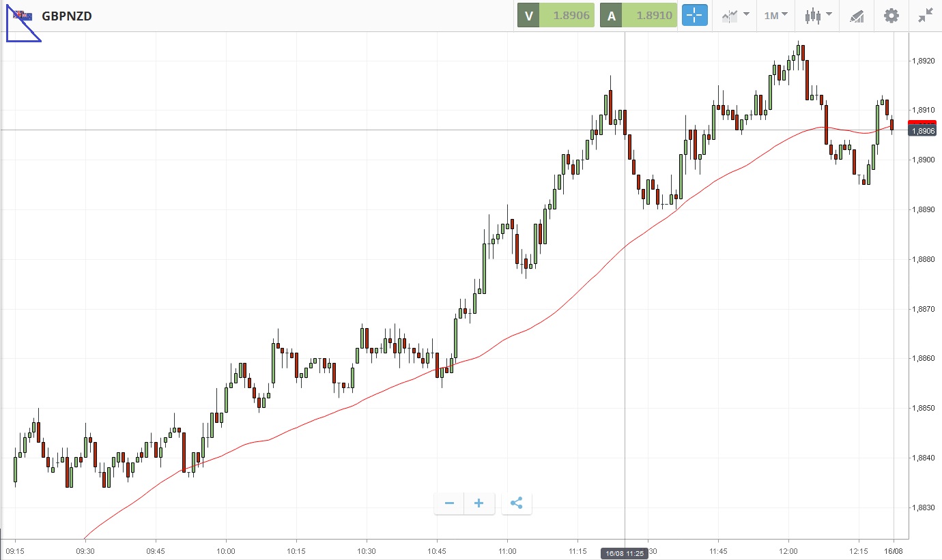Click the 1,8870 price axis label
This screenshot has height=560, width=942.
click(923, 309)
